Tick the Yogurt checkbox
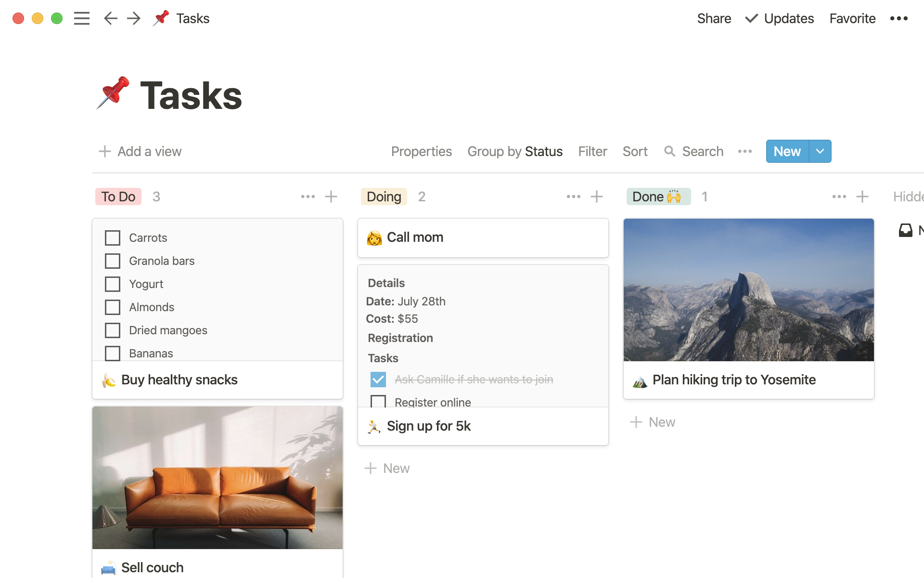This screenshot has width=924, height=578. pos(113,284)
